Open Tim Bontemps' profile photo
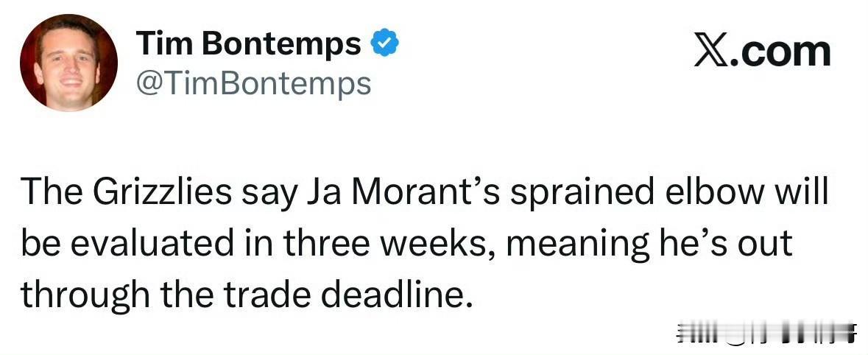868x355 pixels. click(x=68, y=63)
